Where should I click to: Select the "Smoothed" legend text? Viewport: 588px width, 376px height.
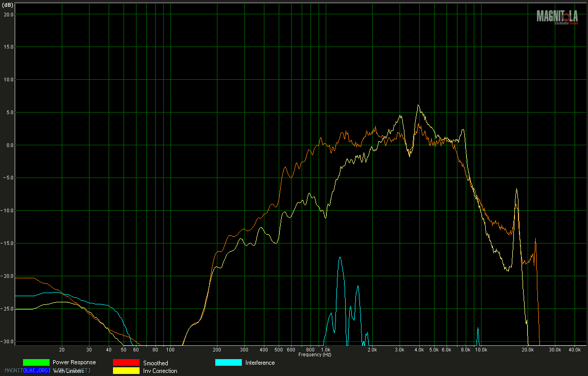[155, 363]
